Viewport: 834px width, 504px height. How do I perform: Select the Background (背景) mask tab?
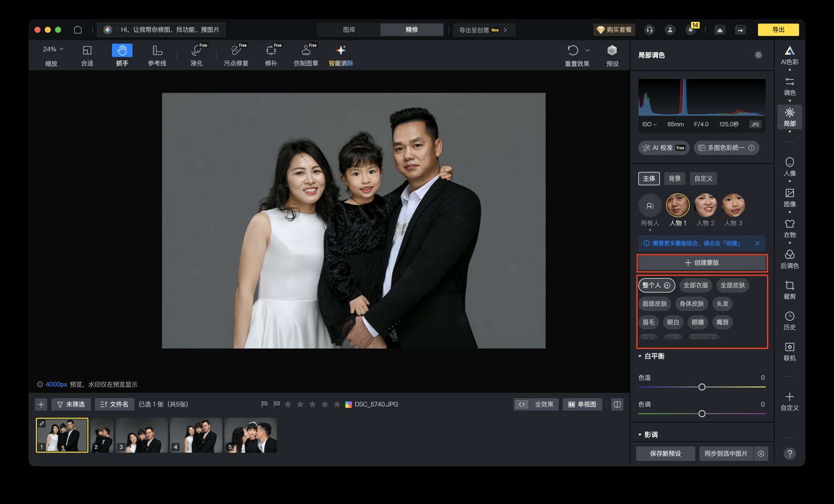(674, 179)
